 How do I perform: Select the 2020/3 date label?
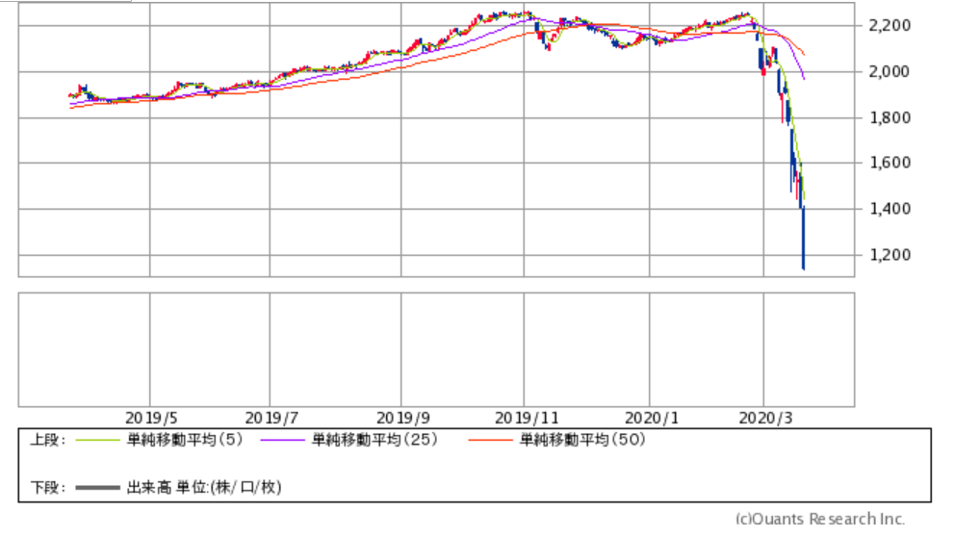click(x=765, y=418)
